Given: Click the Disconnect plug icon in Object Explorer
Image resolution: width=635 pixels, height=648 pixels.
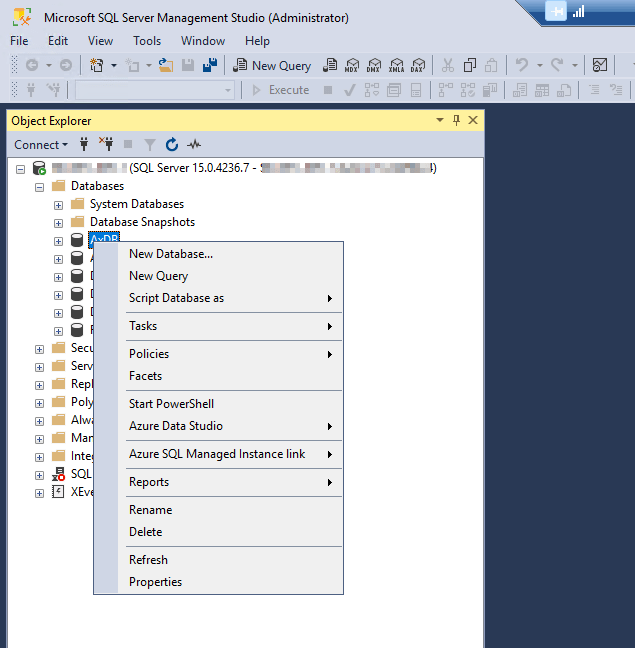Looking at the screenshot, I should click(106, 144).
